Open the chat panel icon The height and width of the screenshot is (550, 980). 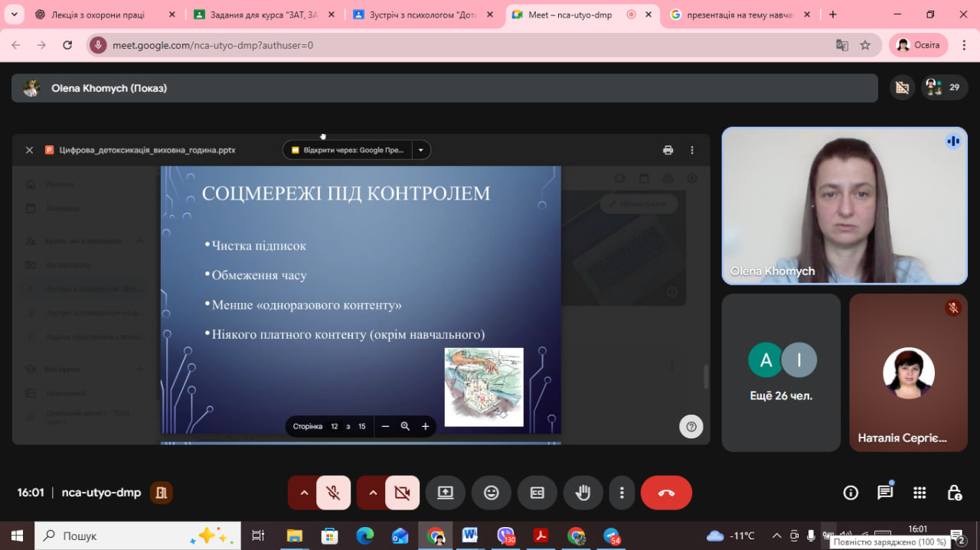click(x=885, y=493)
